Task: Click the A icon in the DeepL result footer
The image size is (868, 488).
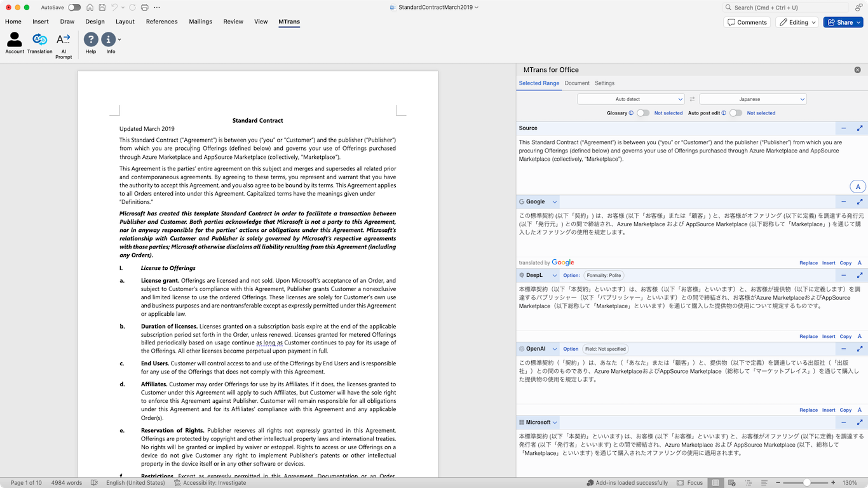Action: pos(860,337)
